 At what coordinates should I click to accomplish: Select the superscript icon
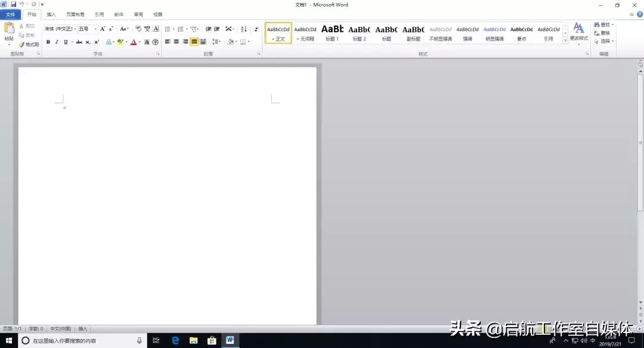click(x=95, y=42)
